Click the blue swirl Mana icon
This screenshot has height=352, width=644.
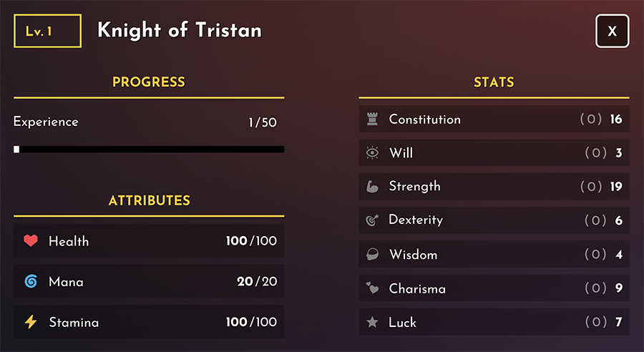click(x=31, y=281)
